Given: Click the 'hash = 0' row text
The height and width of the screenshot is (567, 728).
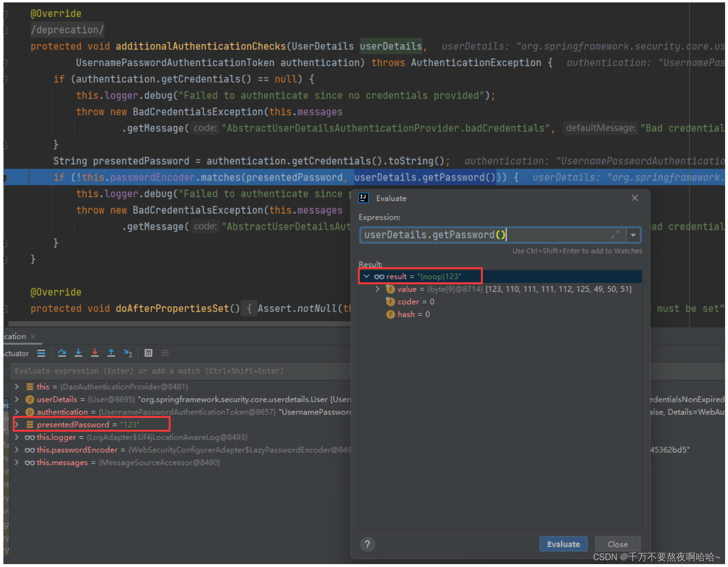Looking at the screenshot, I should (x=414, y=314).
